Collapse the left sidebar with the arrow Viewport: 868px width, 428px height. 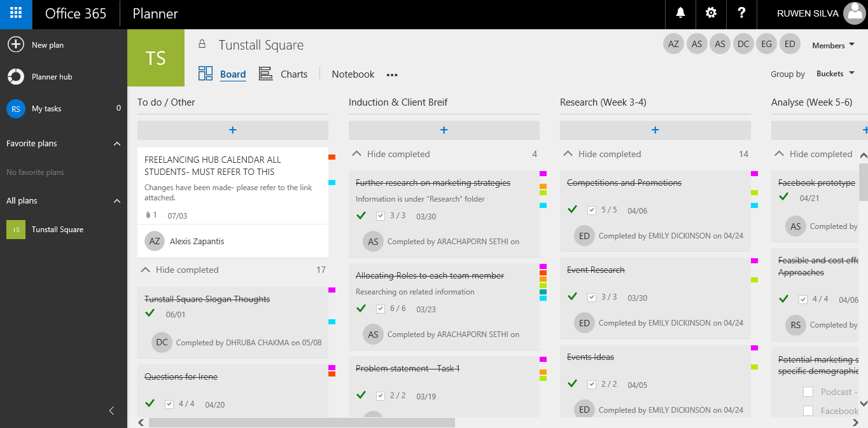point(112,411)
